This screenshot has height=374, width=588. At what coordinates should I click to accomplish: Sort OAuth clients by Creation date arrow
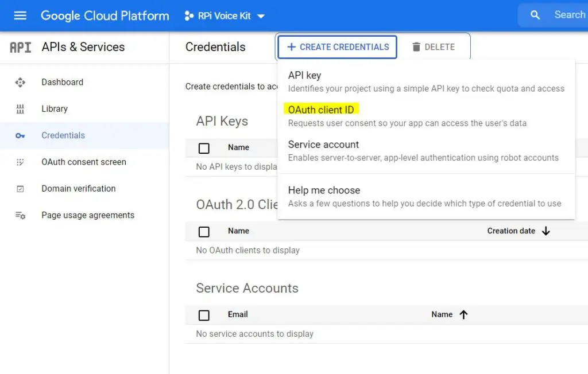pyautogui.click(x=546, y=231)
